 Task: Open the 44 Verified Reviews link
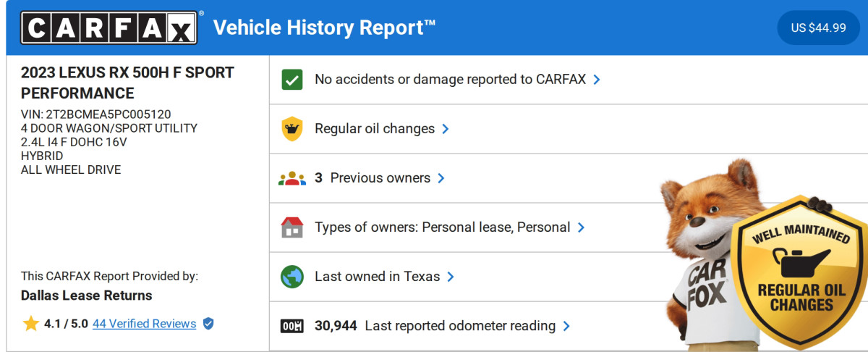(144, 324)
